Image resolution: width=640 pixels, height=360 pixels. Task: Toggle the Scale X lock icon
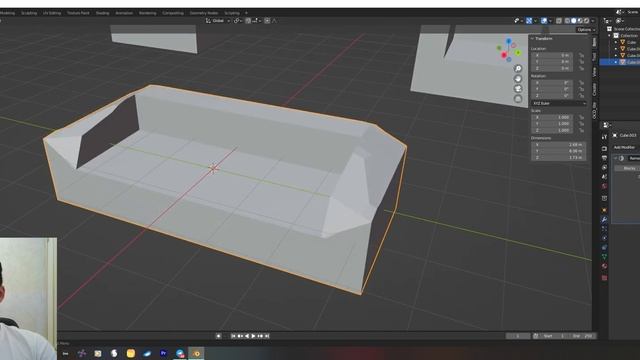click(581, 117)
